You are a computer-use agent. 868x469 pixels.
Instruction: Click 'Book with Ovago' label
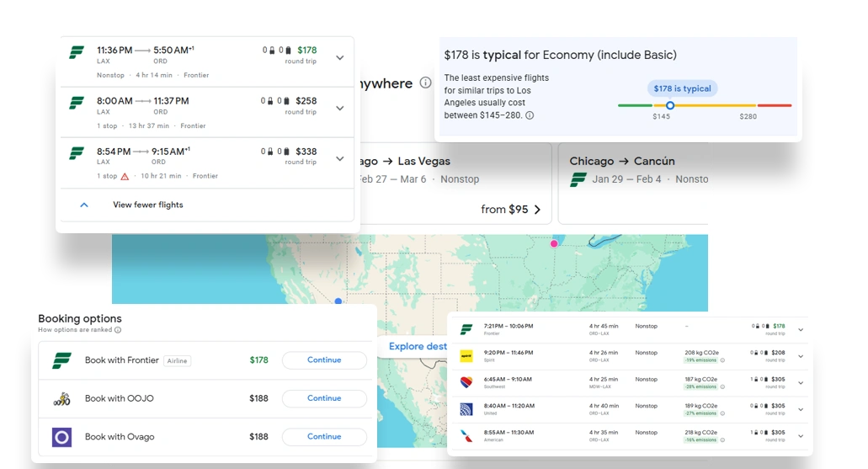[120, 437]
